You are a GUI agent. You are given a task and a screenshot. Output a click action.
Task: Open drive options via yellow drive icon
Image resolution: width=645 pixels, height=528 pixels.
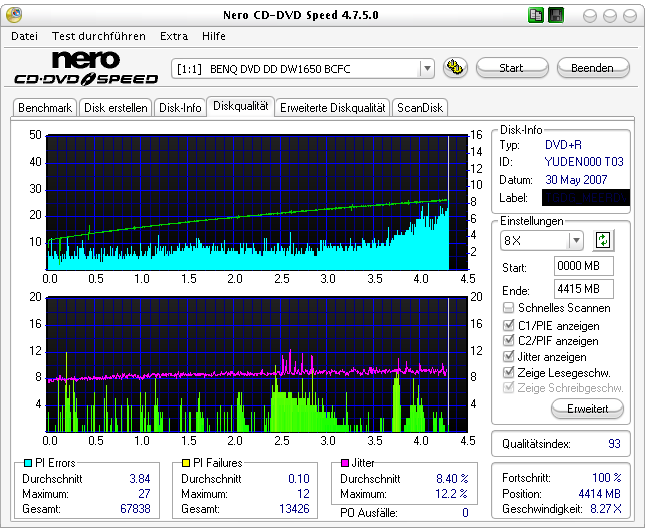click(x=455, y=67)
